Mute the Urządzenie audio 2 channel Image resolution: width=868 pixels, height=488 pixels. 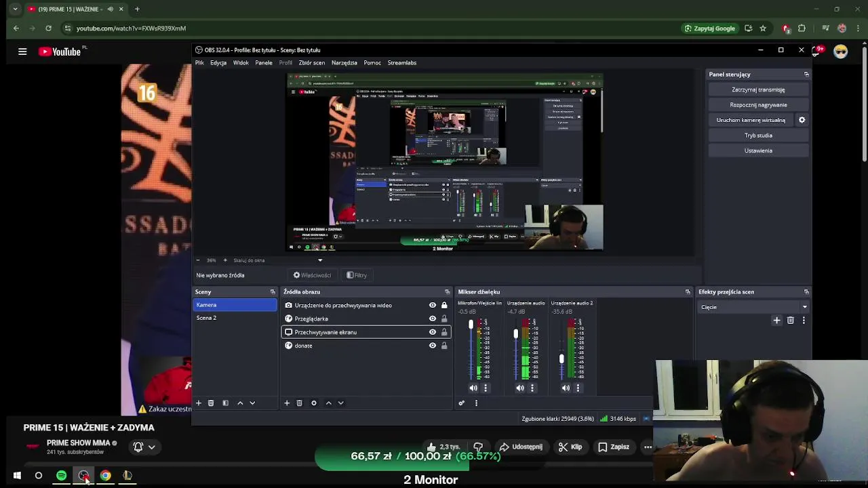pos(566,388)
